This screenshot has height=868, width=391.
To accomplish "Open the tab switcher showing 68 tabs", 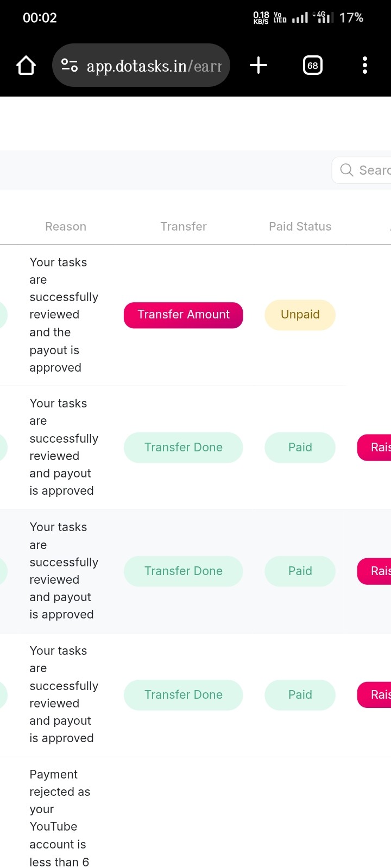I will [312, 66].
